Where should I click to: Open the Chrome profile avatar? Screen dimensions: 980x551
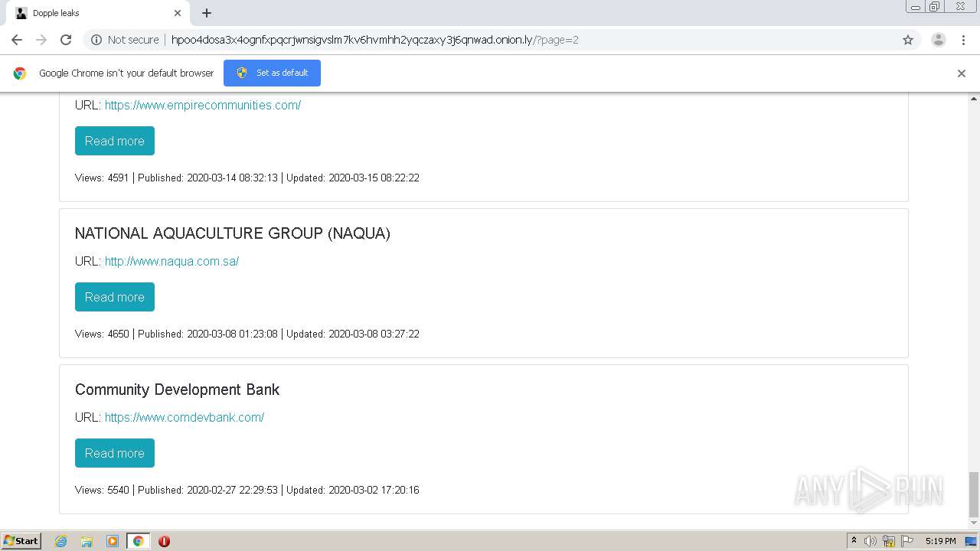(939, 40)
